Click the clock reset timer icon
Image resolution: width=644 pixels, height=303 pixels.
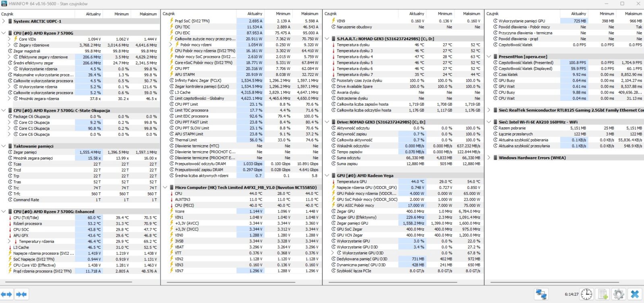(586, 294)
